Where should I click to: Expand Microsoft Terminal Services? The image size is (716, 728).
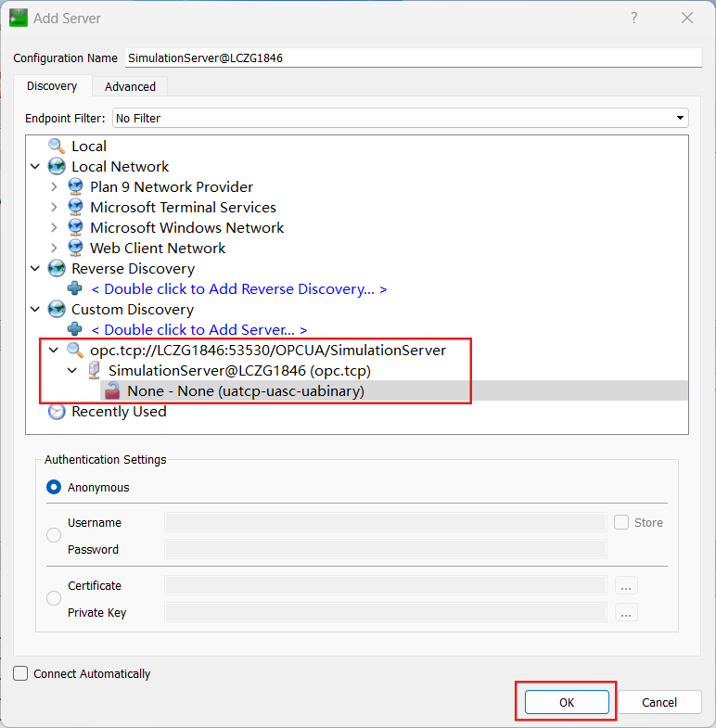[x=54, y=207]
